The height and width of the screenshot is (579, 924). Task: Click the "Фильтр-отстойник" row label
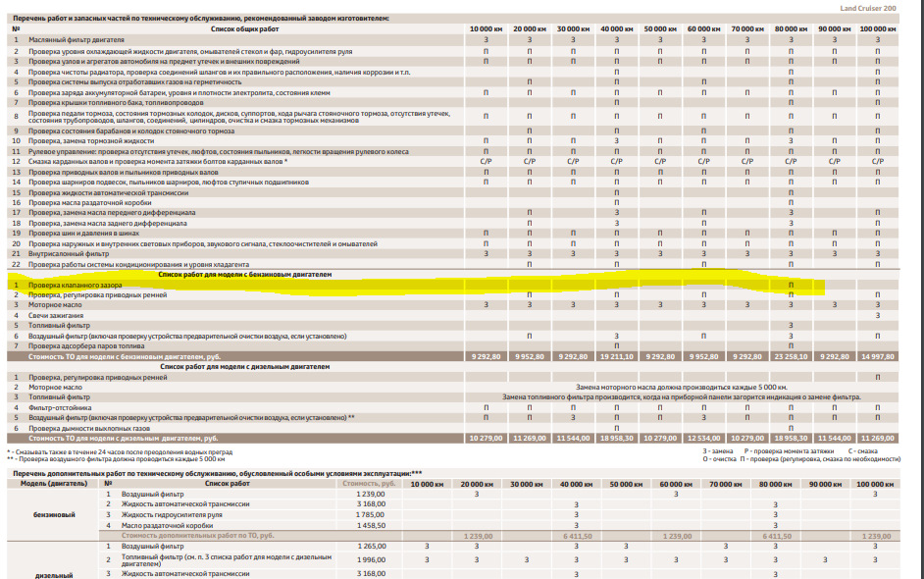(59, 407)
